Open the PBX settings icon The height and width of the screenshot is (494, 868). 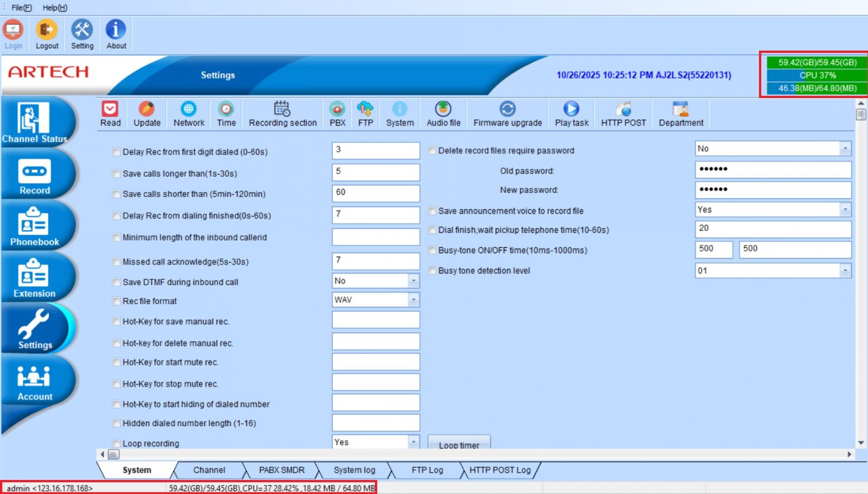337,114
